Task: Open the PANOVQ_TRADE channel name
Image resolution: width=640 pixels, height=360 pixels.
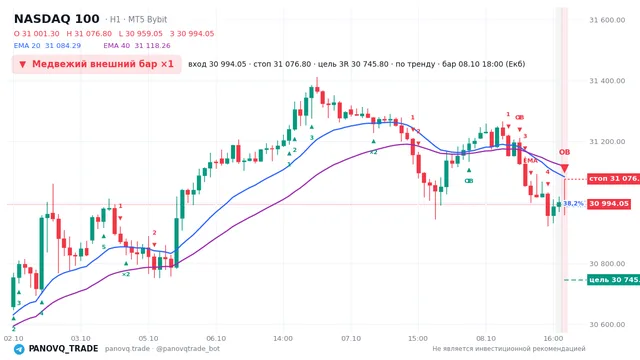Action: tap(63, 349)
